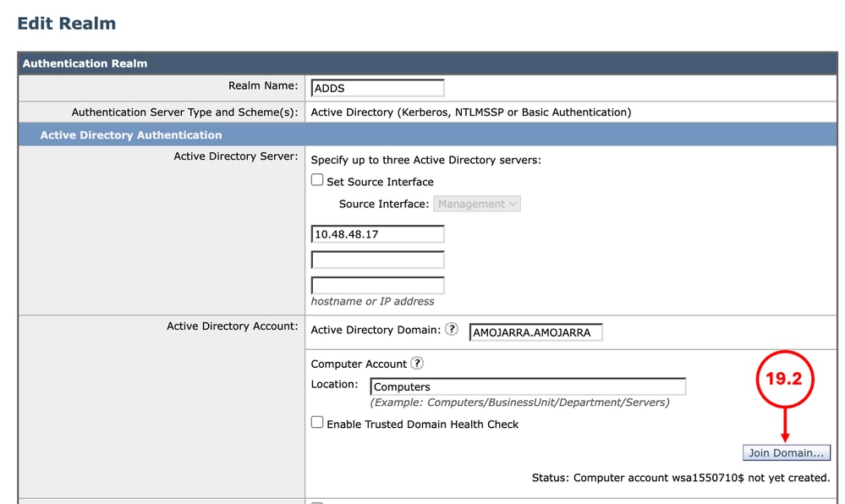The image size is (845, 504).
Task: Edit the Active Directory Domain AMOJARRA.AMOJARRA field
Action: click(535, 332)
